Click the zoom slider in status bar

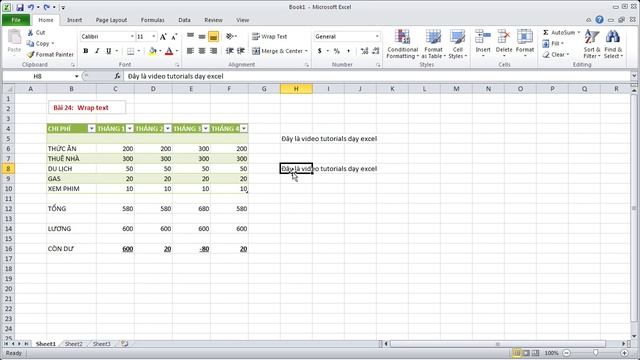(x=596, y=353)
